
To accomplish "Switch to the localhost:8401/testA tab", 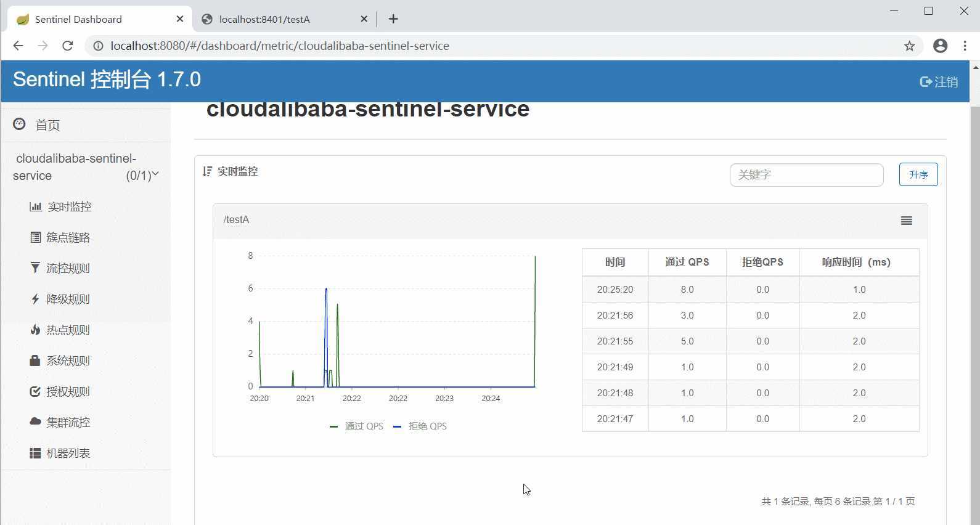I will tap(285, 19).
